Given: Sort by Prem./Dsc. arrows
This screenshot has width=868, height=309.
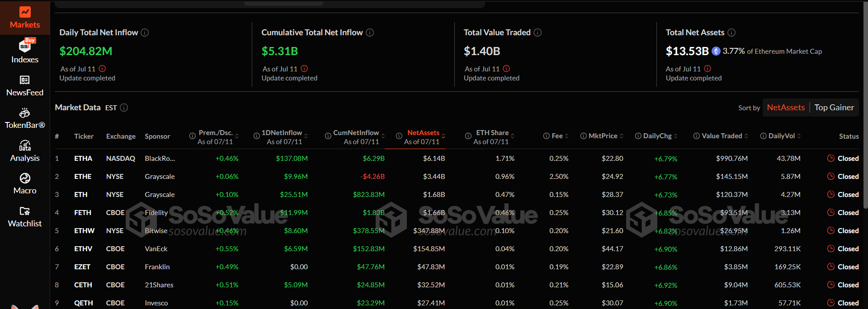Looking at the screenshot, I should tap(237, 136).
